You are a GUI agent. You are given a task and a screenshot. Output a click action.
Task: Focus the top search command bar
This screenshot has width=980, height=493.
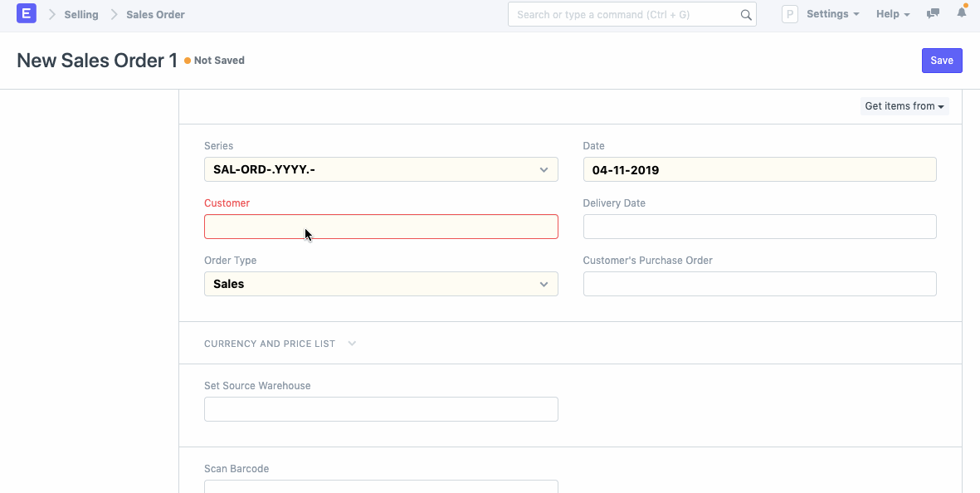pos(622,15)
